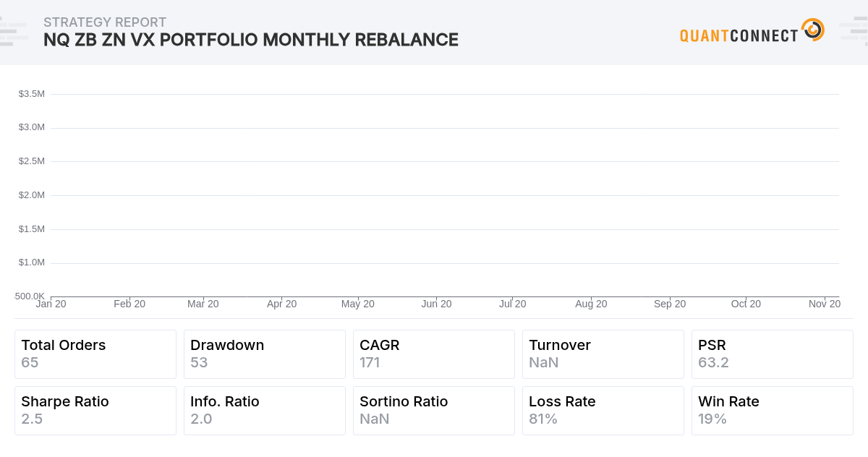Click the Loss Rate label

click(x=562, y=401)
